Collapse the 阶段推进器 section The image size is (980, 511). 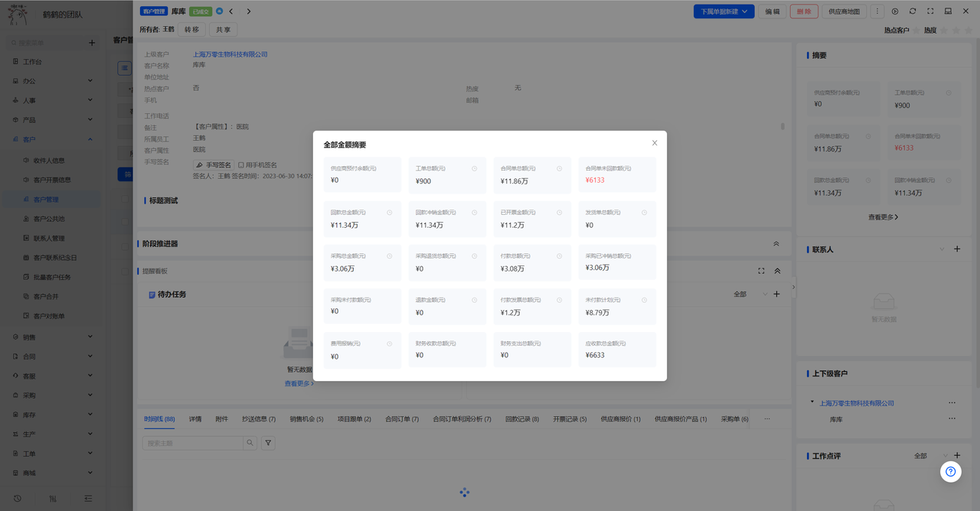pos(776,243)
